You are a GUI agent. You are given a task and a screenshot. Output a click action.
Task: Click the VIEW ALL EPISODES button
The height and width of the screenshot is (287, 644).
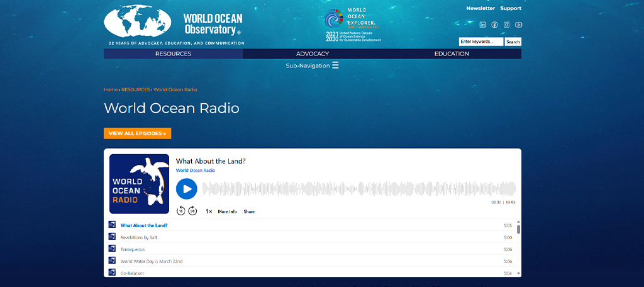pos(137,133)
